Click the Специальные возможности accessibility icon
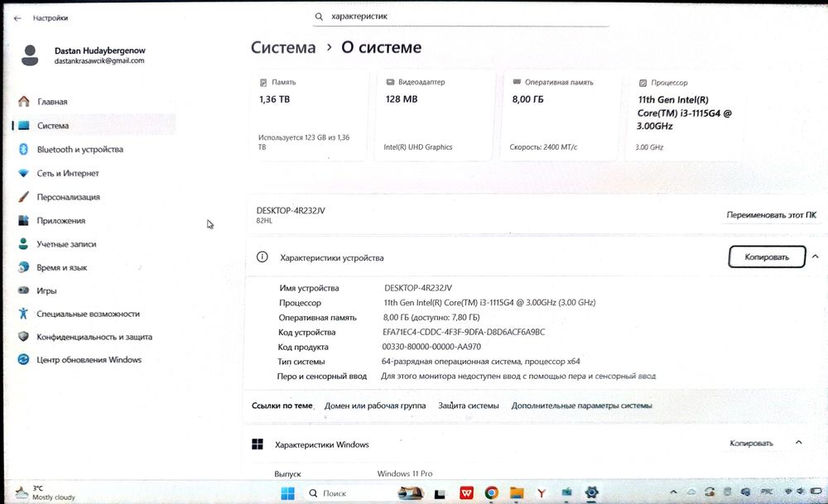Viewport: 828px width, 504px height. coord(23,314)
